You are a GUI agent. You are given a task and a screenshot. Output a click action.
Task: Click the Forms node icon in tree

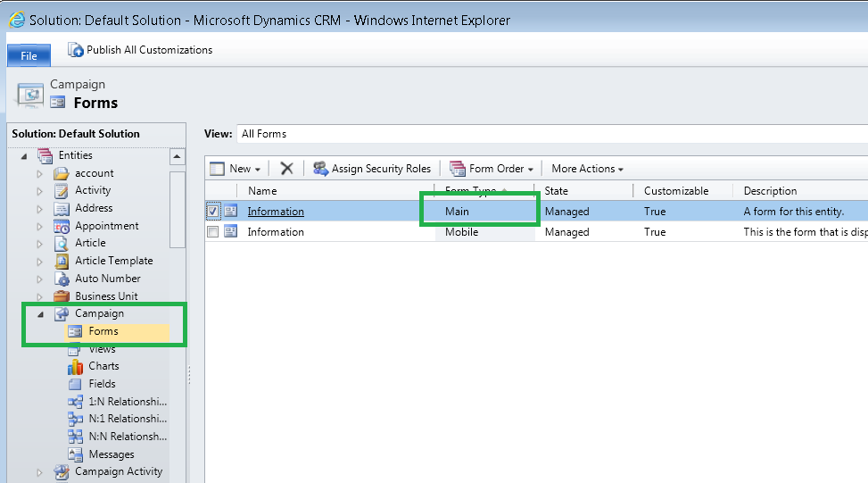click(x=75, y=331)
